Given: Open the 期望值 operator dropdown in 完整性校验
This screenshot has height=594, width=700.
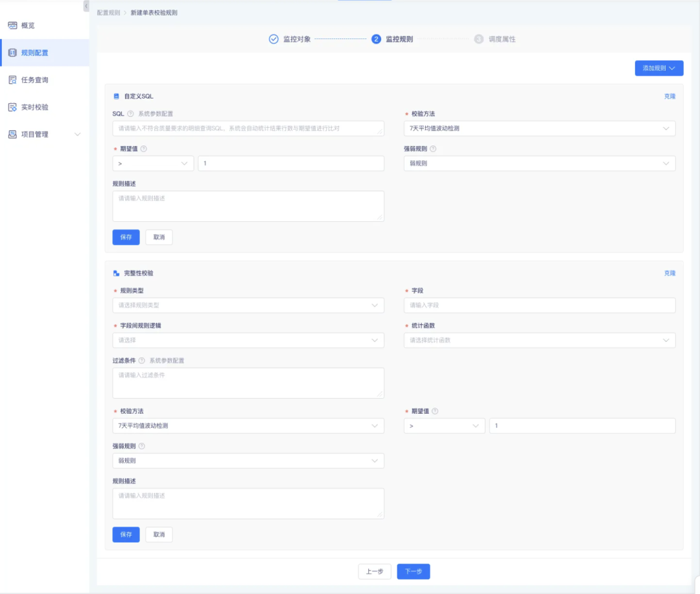Looking at the screenshot, I should tap(444, 425).
